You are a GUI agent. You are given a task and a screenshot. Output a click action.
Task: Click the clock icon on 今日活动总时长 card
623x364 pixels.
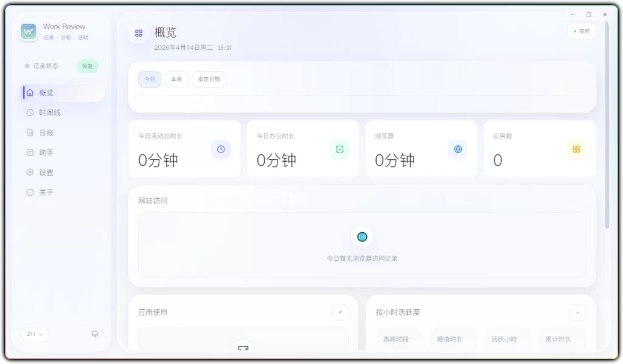pyautogui.click(x=220, y=149)
